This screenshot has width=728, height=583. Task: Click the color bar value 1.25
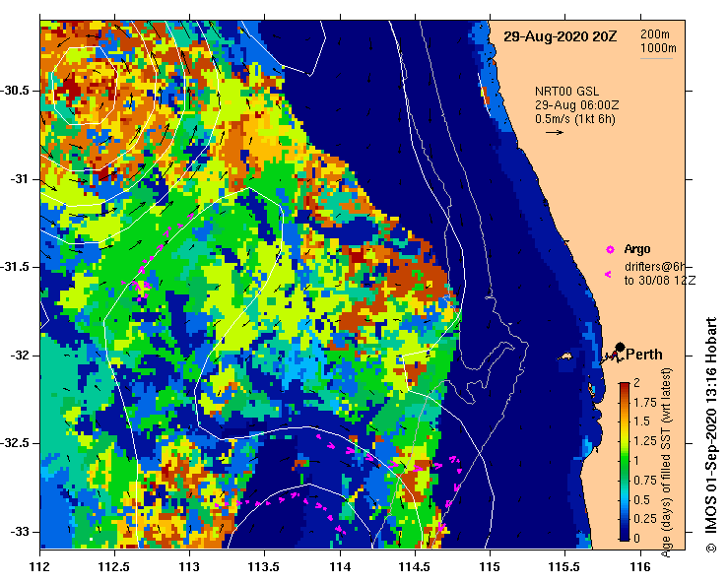click(x=645, y=441)
